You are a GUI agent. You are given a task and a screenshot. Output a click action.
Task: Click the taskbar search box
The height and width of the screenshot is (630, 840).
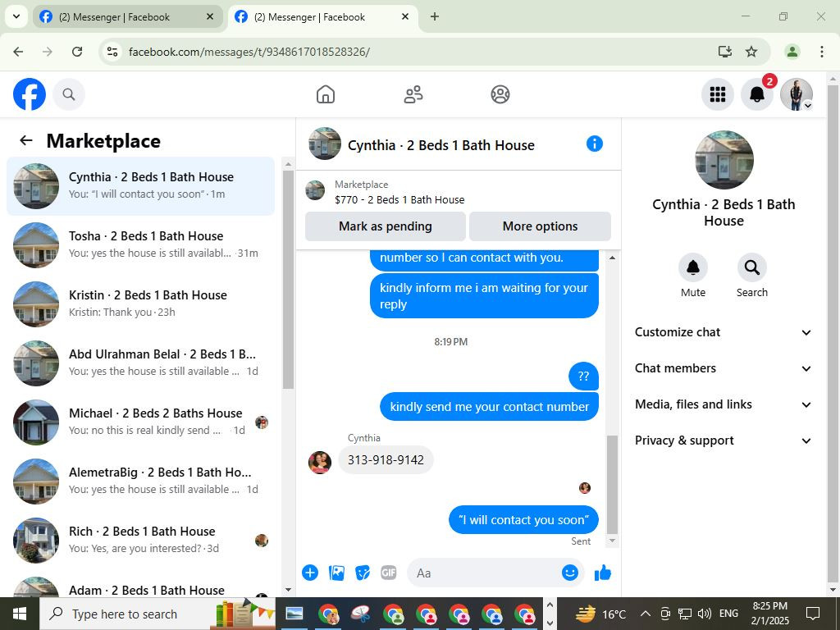(x=157, y=614)
